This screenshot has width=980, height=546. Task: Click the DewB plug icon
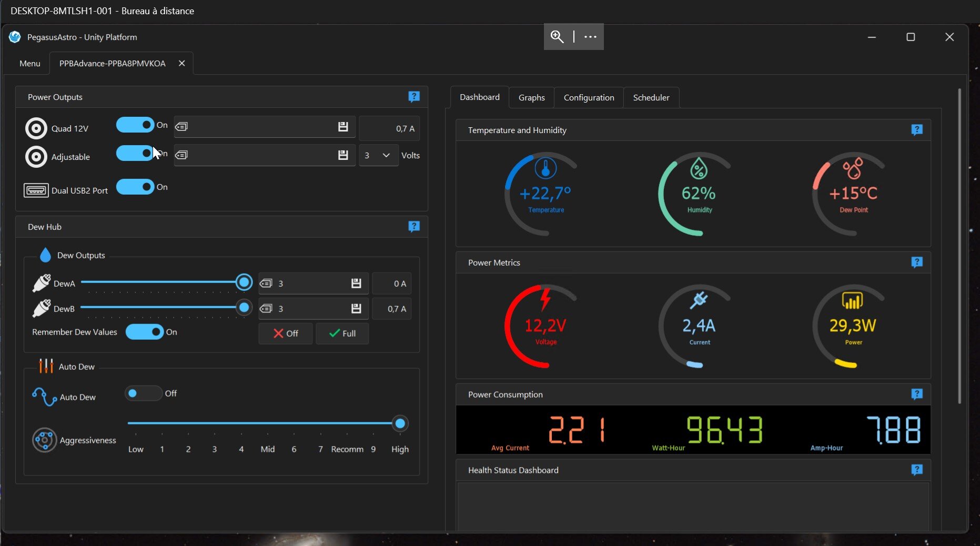tap(42, 308)
